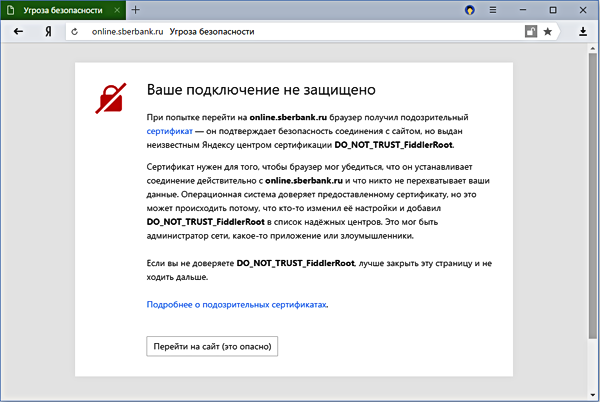This screenshot has height=402, width=600.
Task: Open Yandex home via the Я icon
Action: 48,31
